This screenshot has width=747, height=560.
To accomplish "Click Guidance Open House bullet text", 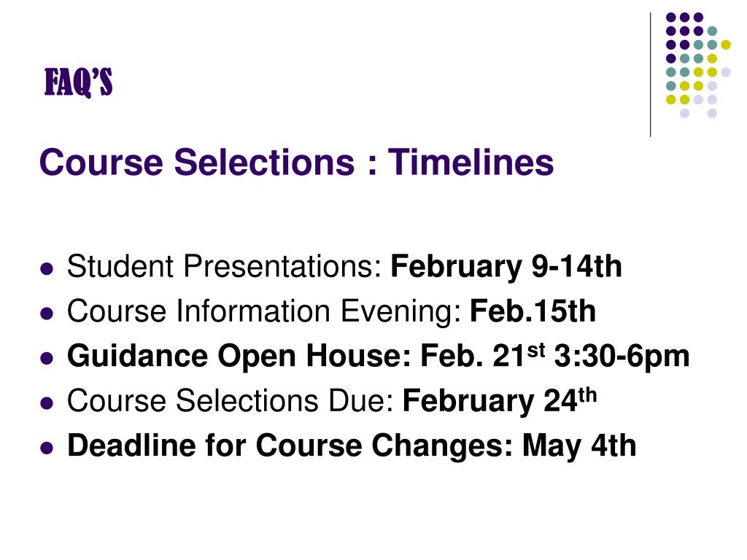I will click(379, 356).
